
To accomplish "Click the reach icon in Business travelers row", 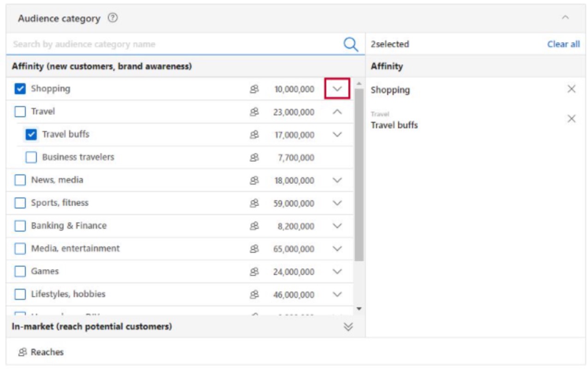I will click(254, 157).
